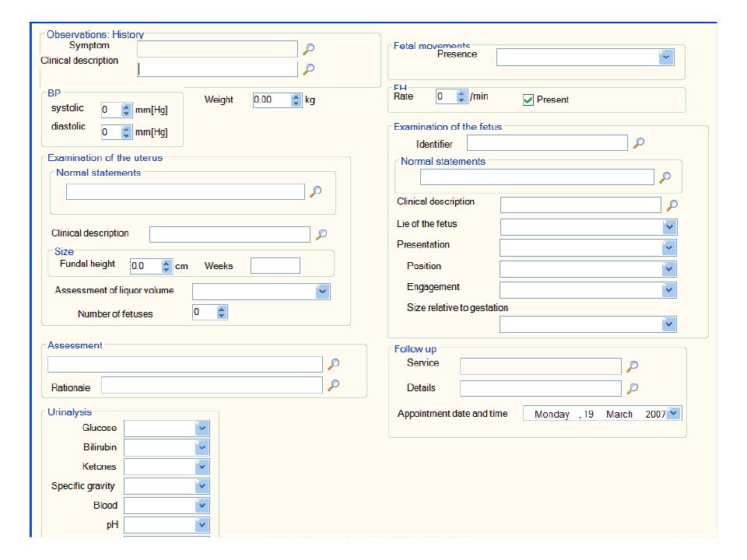The height and width of the screenshot is (560, 747).
Task: Open the Follow up Service lookup icon
Action: point(632,366)
